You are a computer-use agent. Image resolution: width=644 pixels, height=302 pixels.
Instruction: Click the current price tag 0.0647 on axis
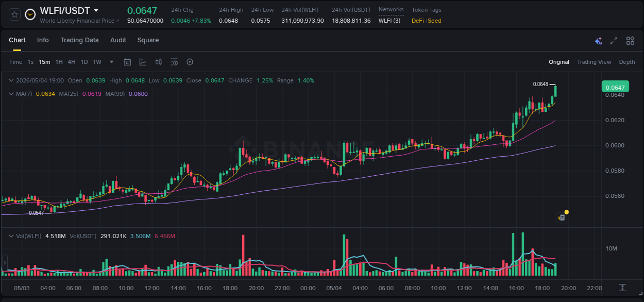(615, 87)
